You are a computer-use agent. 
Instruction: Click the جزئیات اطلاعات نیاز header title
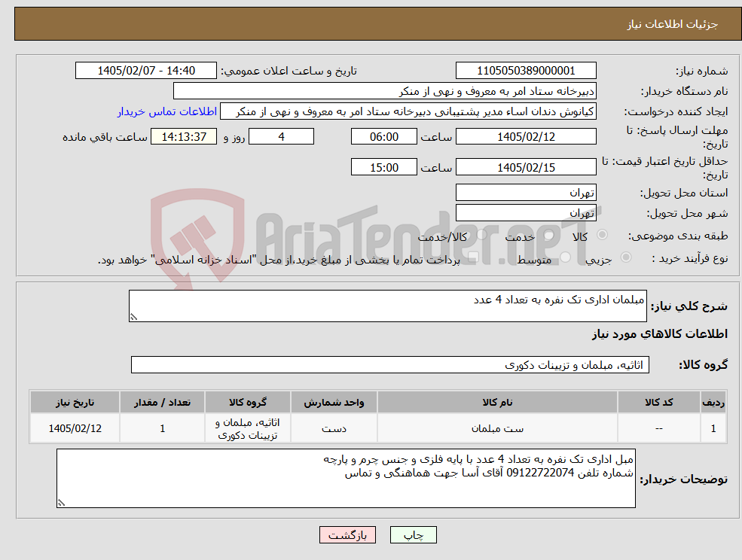[x=673, y=24]
